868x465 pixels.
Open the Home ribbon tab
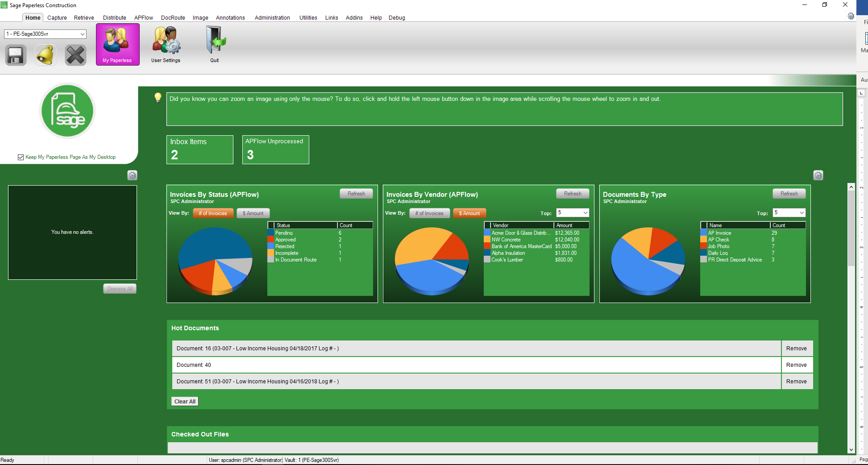coord(33,18)
